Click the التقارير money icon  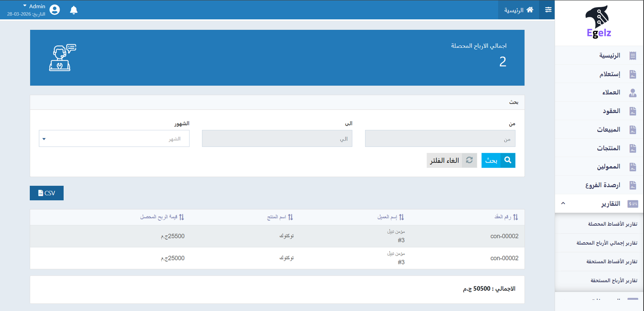tap(633, 204)
